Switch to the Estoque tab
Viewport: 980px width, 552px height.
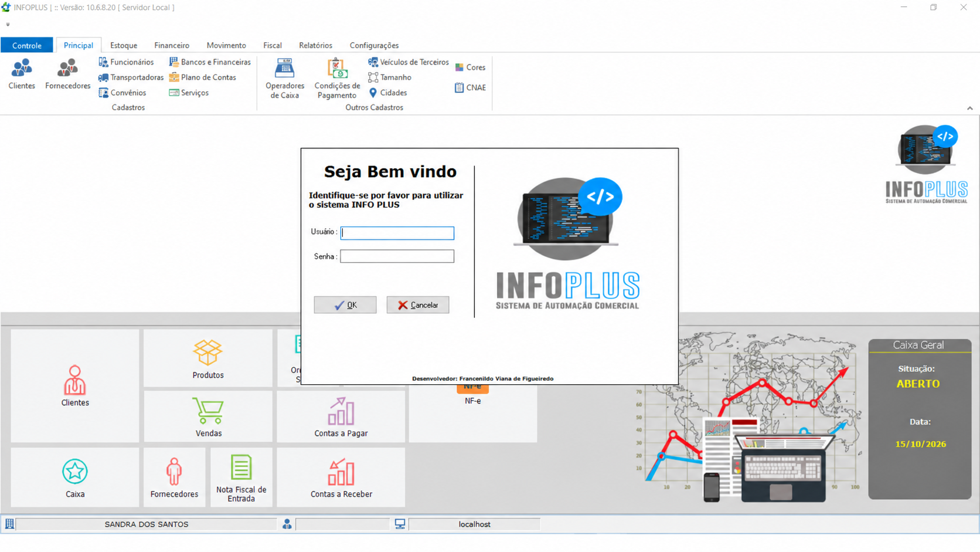click(x=124, y=45)
